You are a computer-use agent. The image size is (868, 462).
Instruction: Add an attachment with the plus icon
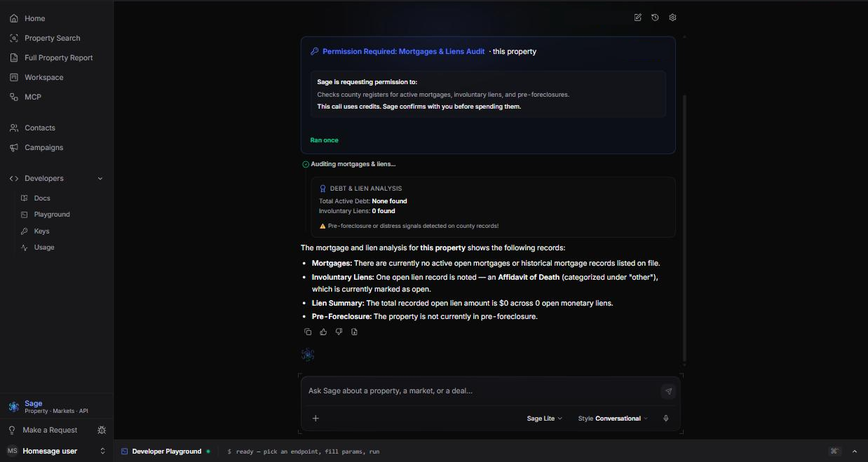click(x=316, y=419)
